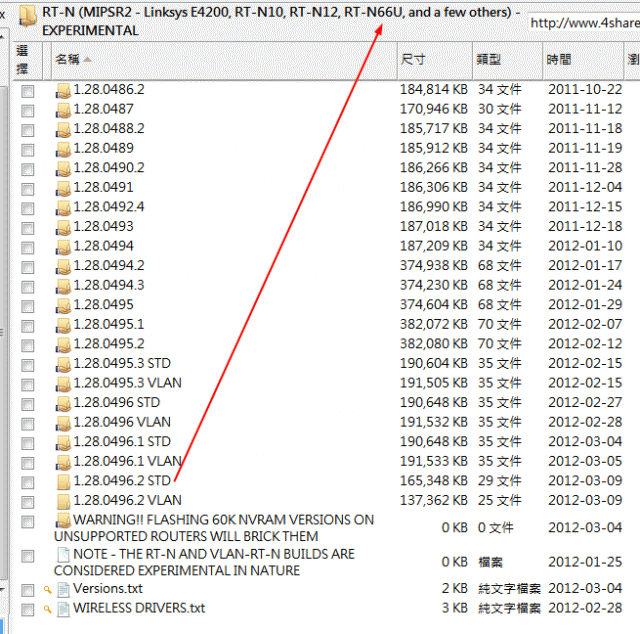Open folder link 1.28.0496 STD

[x=117, y=403]
